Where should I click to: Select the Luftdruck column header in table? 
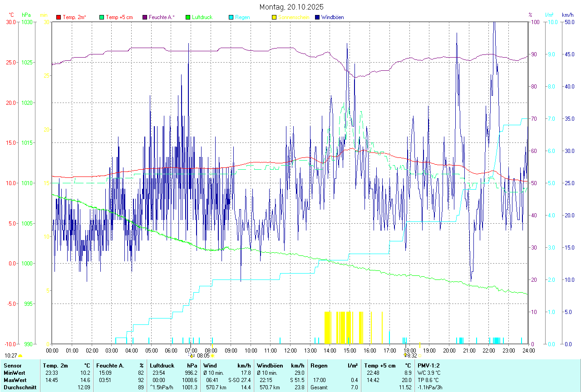click(x=162, y=365)
